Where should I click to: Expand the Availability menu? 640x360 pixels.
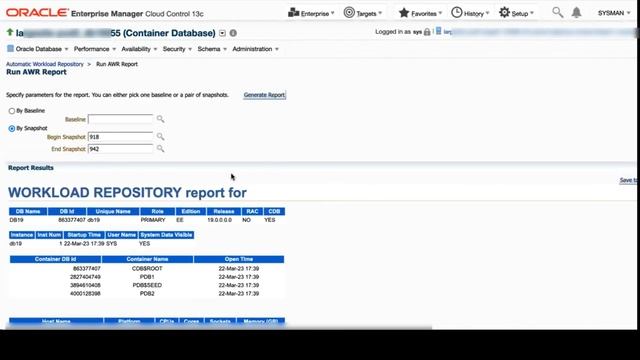tap(139, 49)
